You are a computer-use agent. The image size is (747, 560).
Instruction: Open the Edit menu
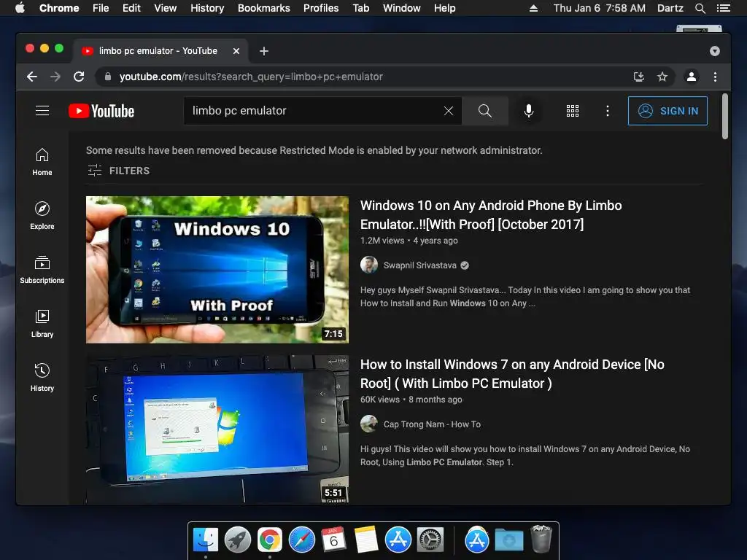pyautogui.click(x=131, y=8)
